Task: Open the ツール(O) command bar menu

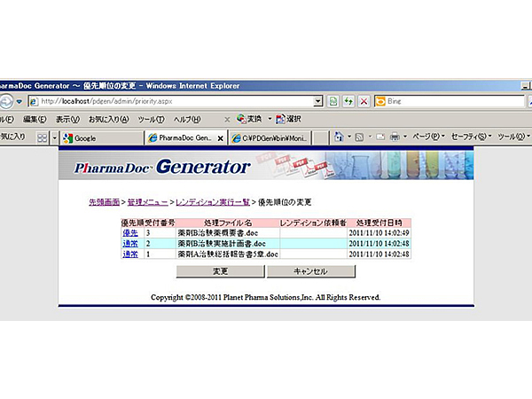Action: [x=513, y=137]
